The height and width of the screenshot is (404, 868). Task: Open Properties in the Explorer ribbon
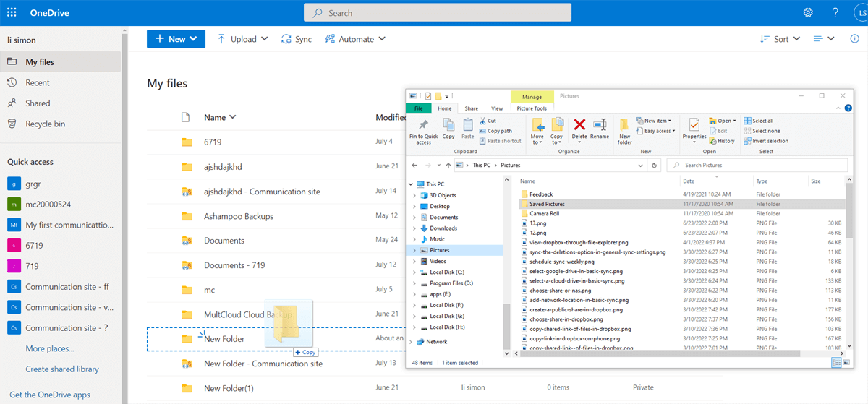694,128
